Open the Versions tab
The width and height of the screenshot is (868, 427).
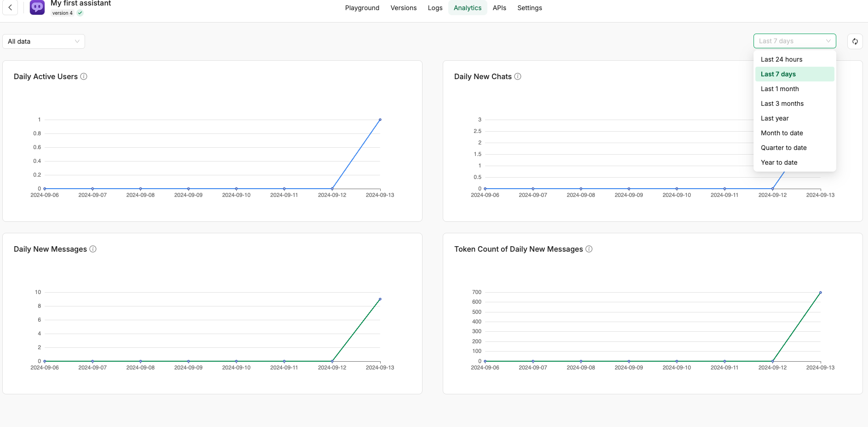(404, 8)
